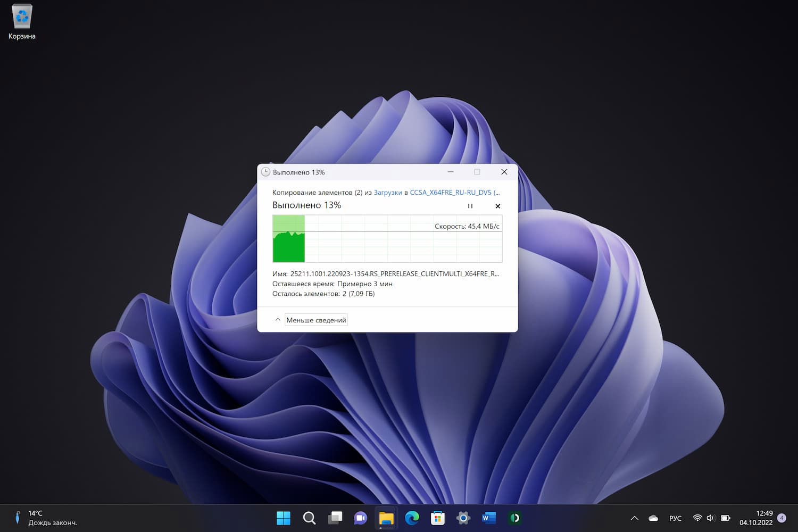Screen dimensions: 798x532
Task: Open the dark green app on the taskbar
Action: point(514,518)
